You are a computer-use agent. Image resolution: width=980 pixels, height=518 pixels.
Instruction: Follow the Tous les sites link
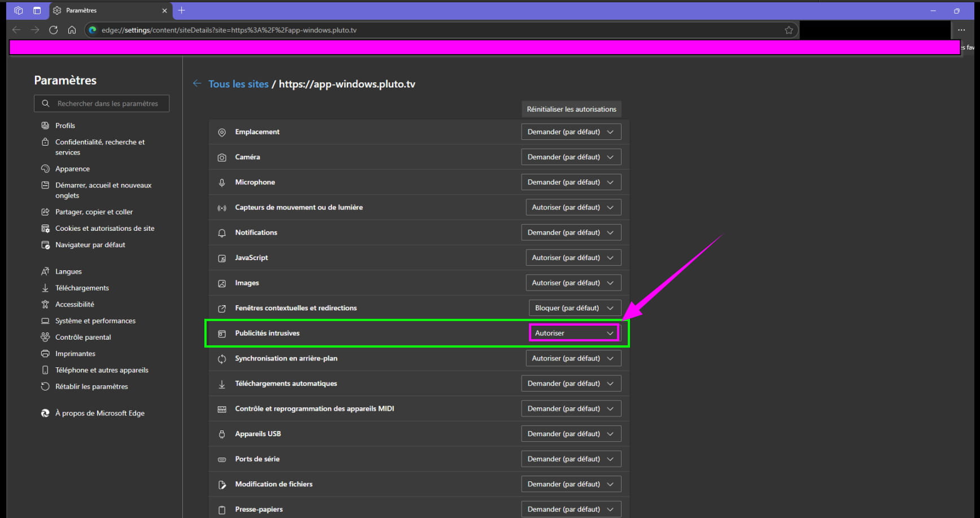coord(238,84)
